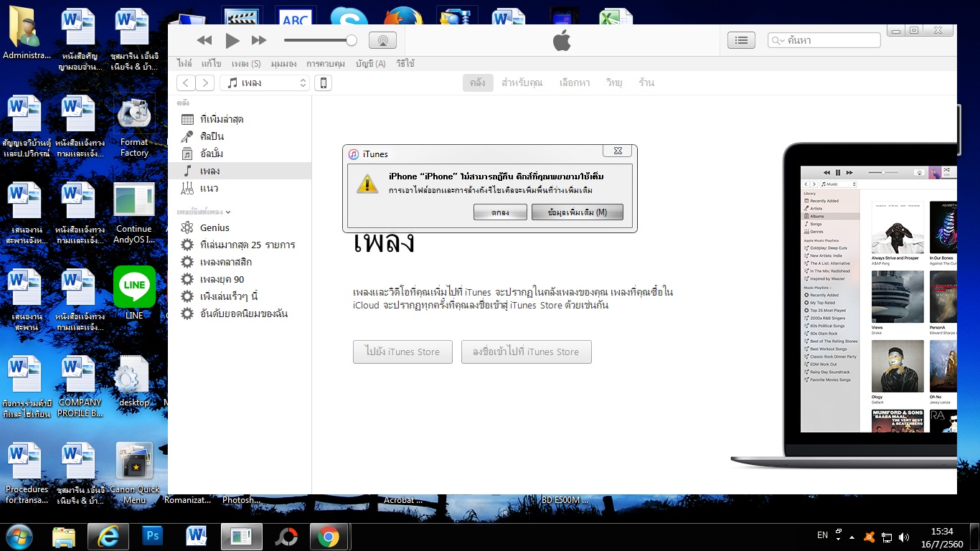Open the Genius playlist

click(240, 227)
